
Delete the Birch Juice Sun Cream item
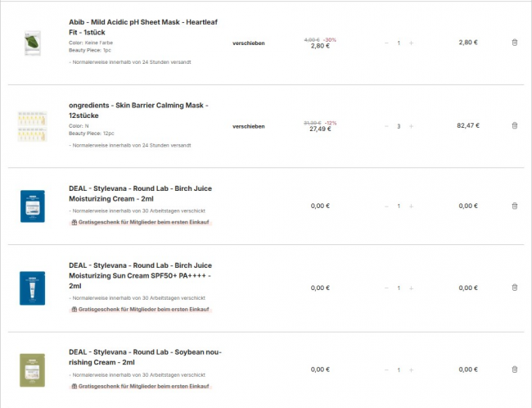tap(514, 288)
